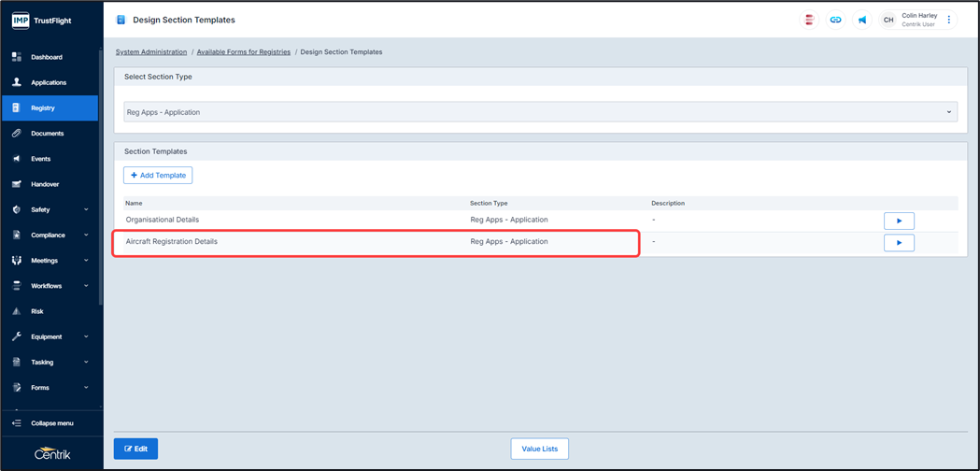Image resolution: width=980 pixels, height=471 pixels.
Task: Click the Add Template button
Action: pos(158,176)
